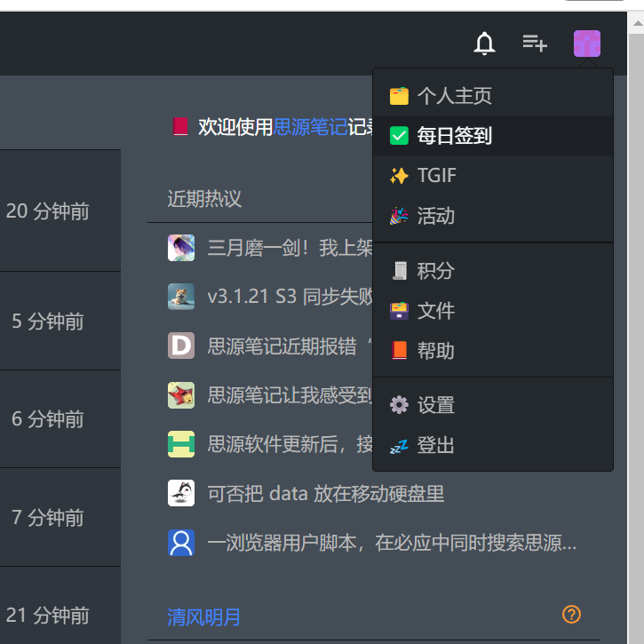Click the 7 分钟前 timestamp

[x=48, y=518]
